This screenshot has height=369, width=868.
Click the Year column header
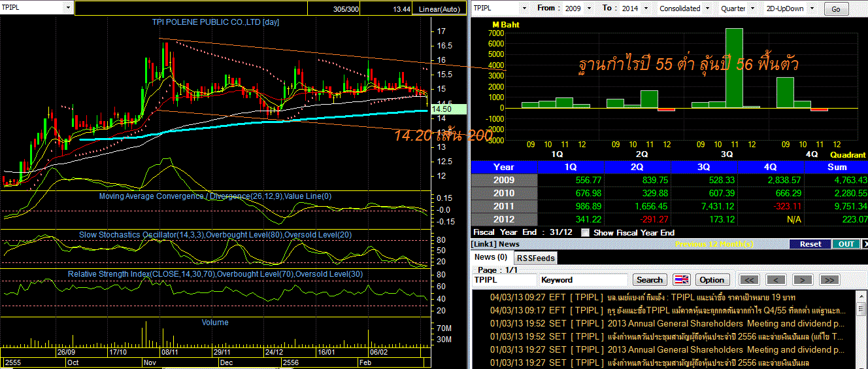504,167
